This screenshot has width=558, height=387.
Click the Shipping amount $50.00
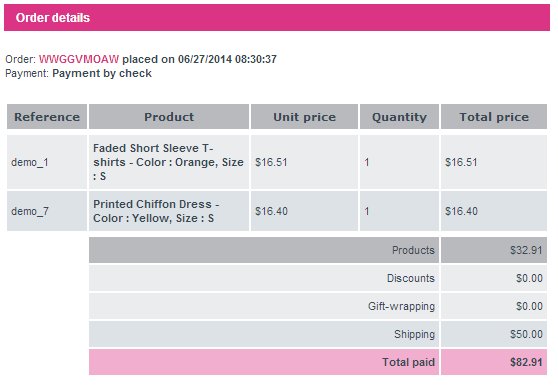click(526, 334)
